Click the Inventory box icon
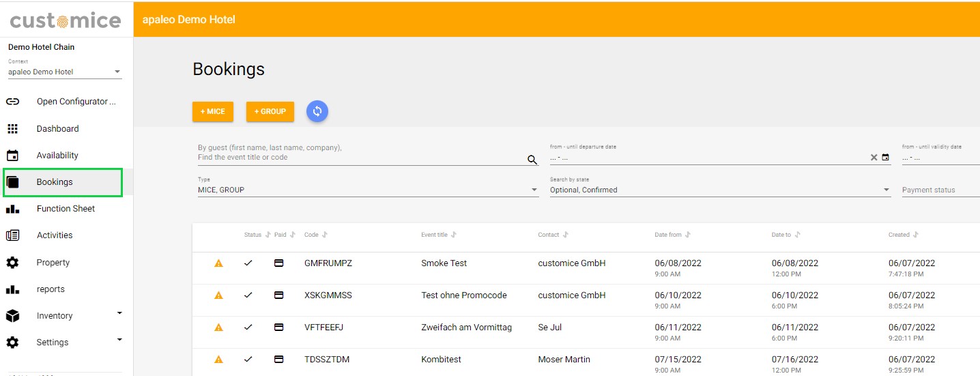The width and height of the screenshot is (980, 376). (12, 316)
